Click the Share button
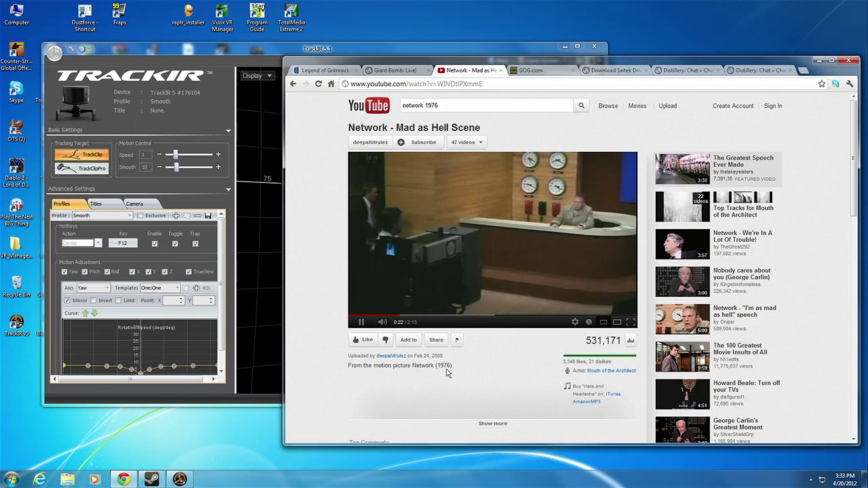This screenshot has width=868, height=488. [436, 340]
